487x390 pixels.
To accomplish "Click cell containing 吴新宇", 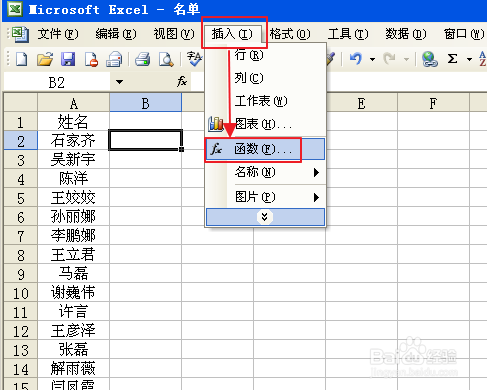I will tap(74, 160).
